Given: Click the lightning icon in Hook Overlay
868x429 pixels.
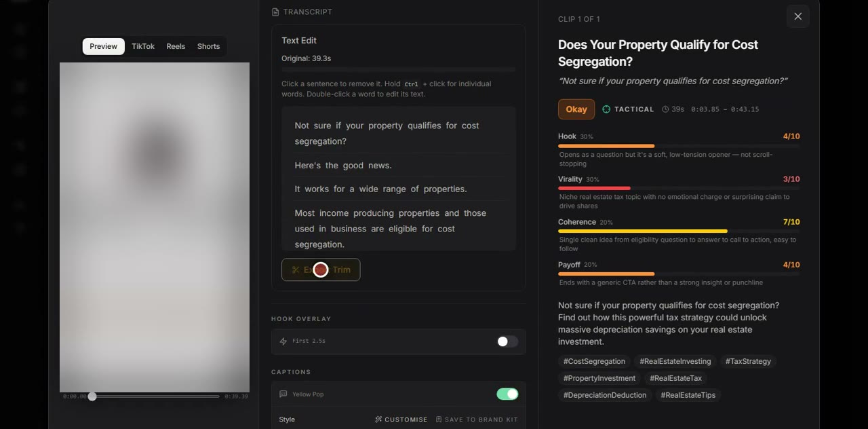Looking at the screenshot, I should pos(283,341).
